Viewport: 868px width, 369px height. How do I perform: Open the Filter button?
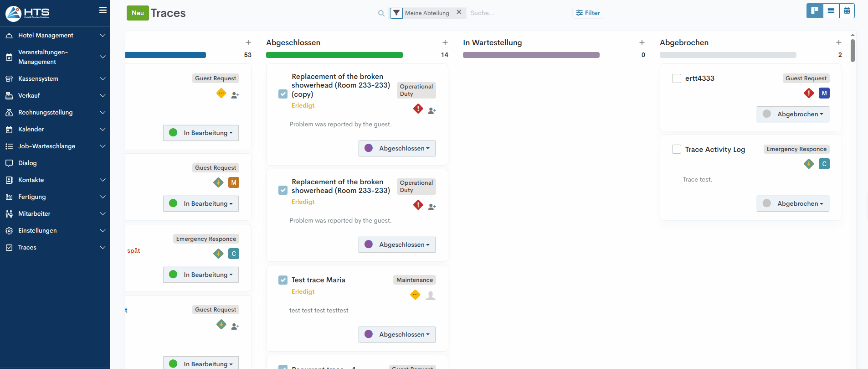(588, 13)
